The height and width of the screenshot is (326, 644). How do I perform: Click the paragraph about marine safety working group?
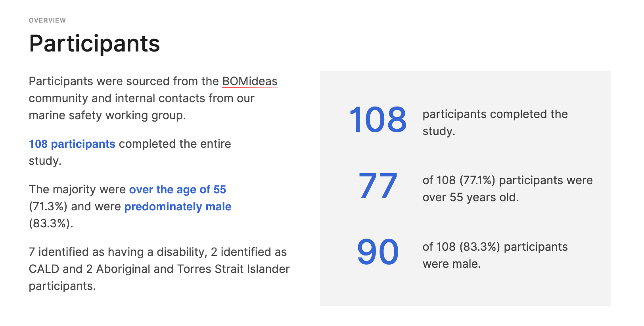point(153,98)
